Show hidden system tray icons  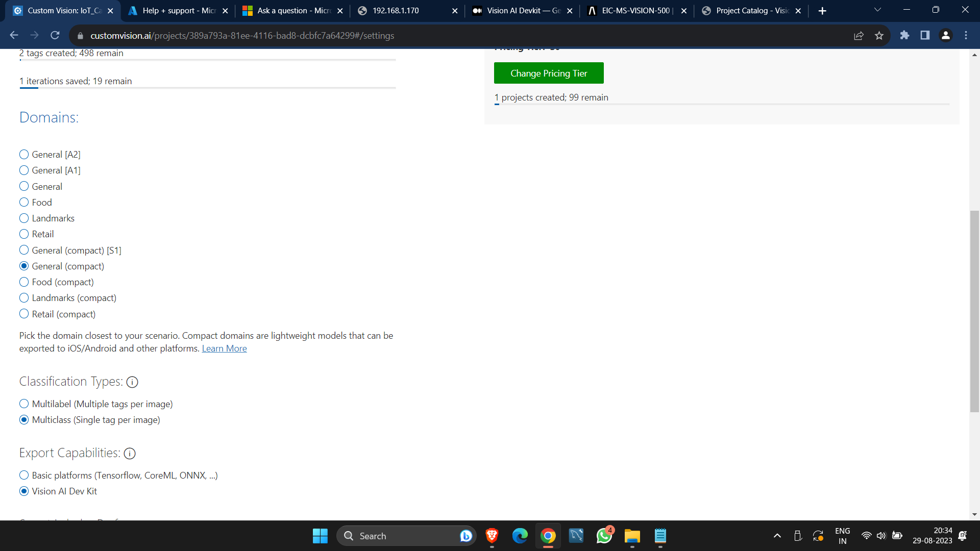777,536
